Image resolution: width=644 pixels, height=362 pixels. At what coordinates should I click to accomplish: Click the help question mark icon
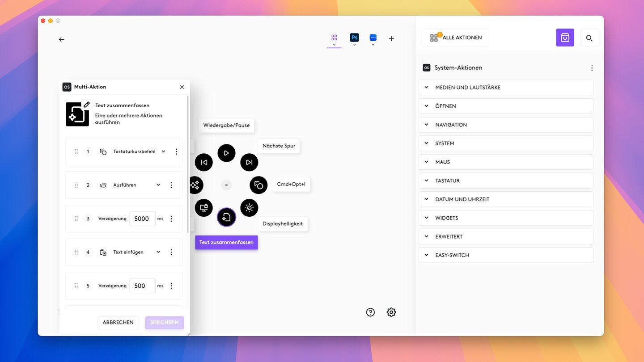click(370, 312)
